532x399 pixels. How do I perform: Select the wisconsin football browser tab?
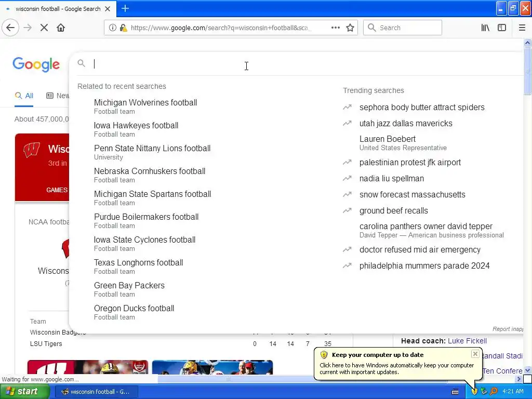pyautogui.click(x=58, y=9)
